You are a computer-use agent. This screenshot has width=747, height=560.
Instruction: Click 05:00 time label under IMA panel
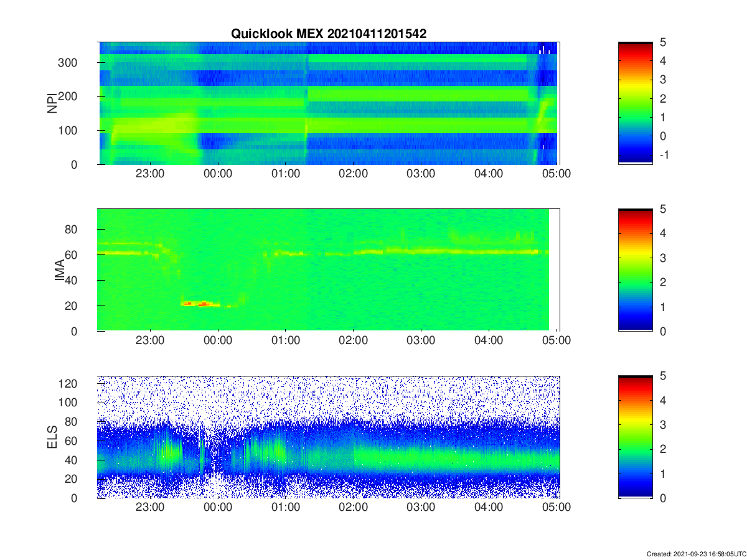[x=557, y=341]
